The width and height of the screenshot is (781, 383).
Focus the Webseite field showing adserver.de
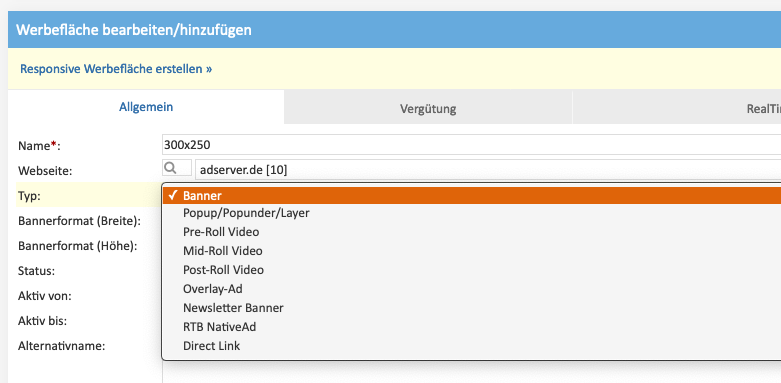488,170
